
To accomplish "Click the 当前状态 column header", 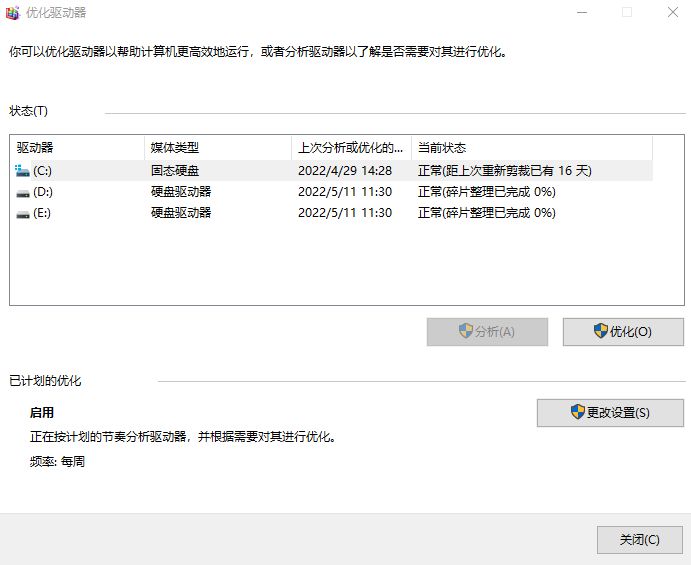I will click(x=530, y=148).
